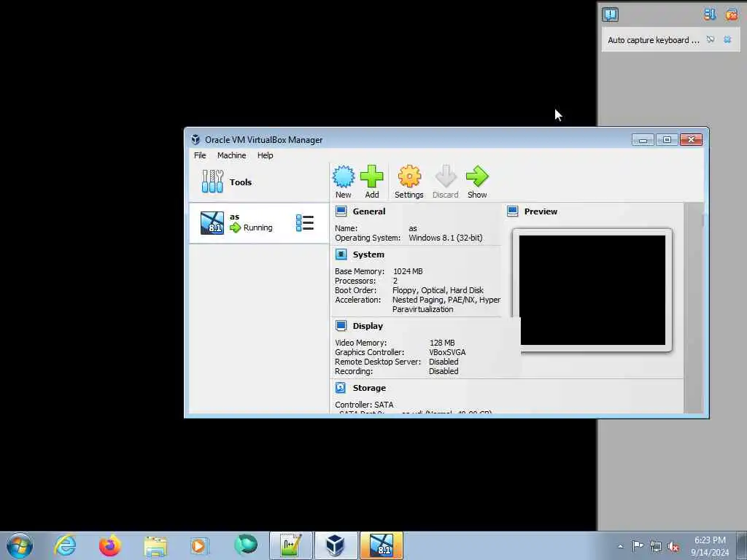Image resolution: width=747 pixels, height=560 pixels.
Task: Click the '128 MB' video memory value
Action: [x=442, y=343]
